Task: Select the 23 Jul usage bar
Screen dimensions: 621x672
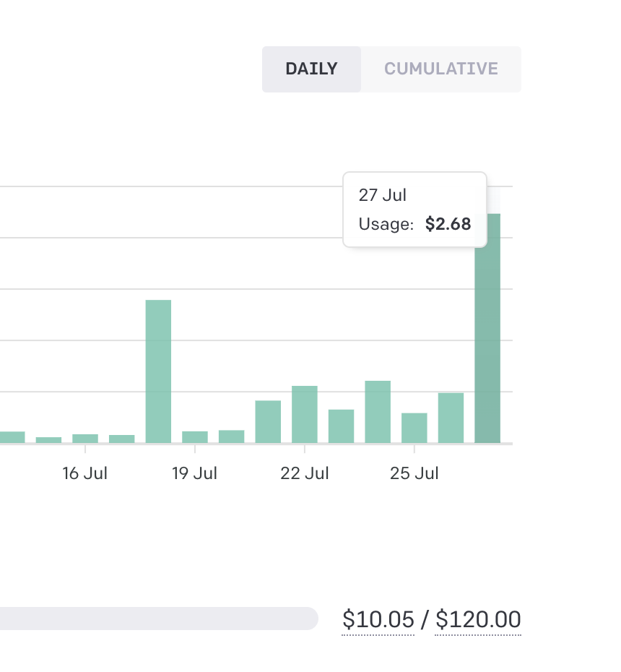Action: (341, 426)
